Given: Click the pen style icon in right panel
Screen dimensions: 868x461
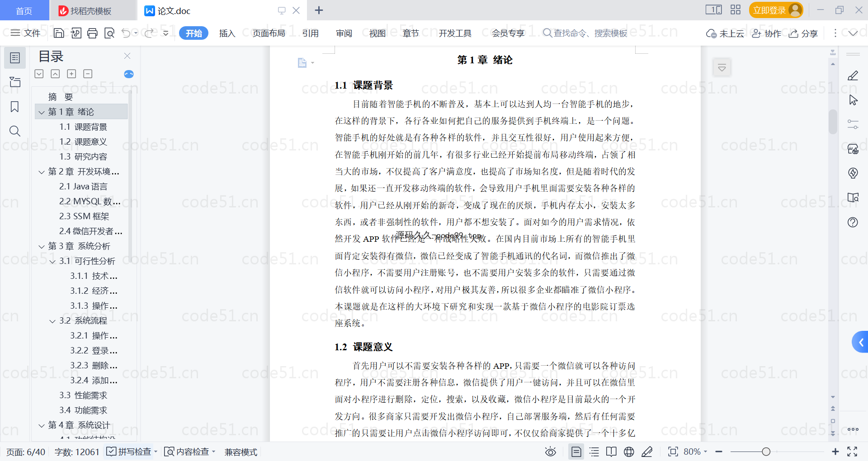Looking at the screenshot, I should [853, 75].
